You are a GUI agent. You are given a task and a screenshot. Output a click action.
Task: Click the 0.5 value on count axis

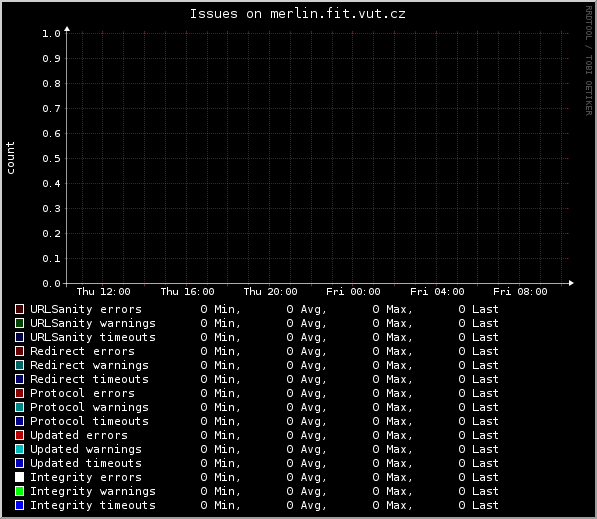(x=51, y=159)
